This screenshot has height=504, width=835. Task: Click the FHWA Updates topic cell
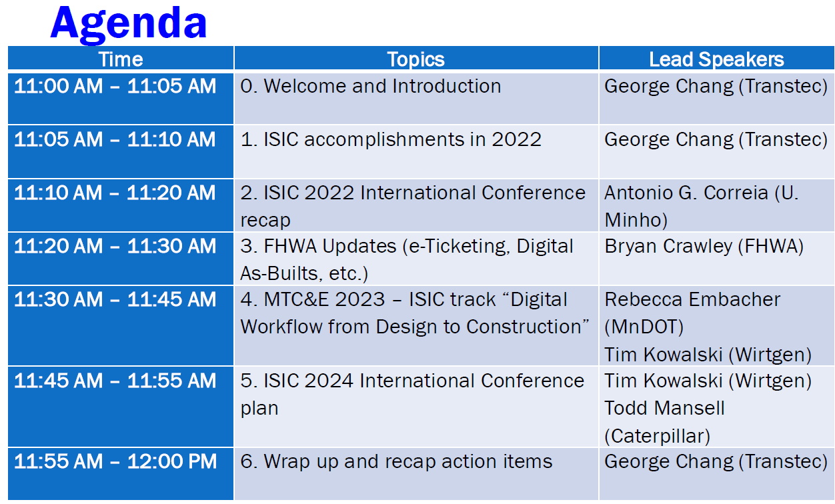pos(416,258)
